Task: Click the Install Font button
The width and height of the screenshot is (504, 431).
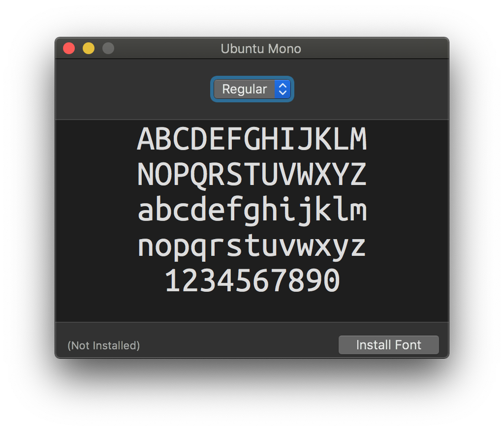Action: pos(389,345)
